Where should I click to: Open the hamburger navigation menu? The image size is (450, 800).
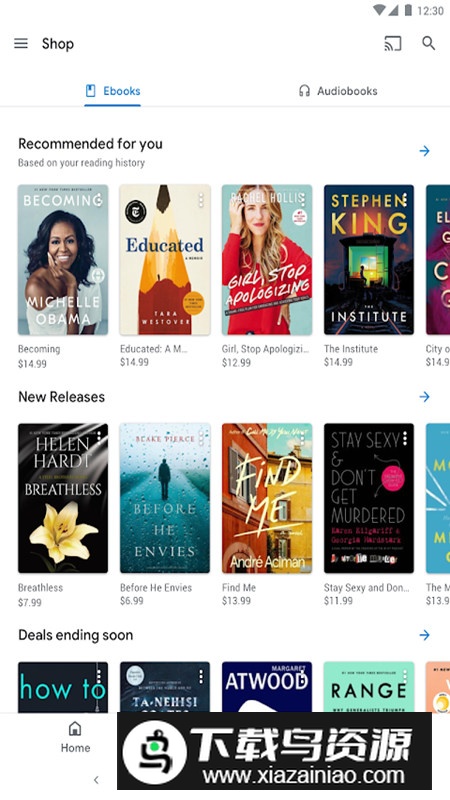[21, 43]
